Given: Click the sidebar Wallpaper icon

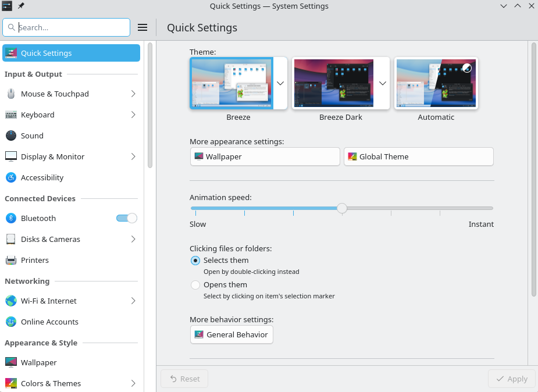Looking at the screenshot, I should pos(11,362).
